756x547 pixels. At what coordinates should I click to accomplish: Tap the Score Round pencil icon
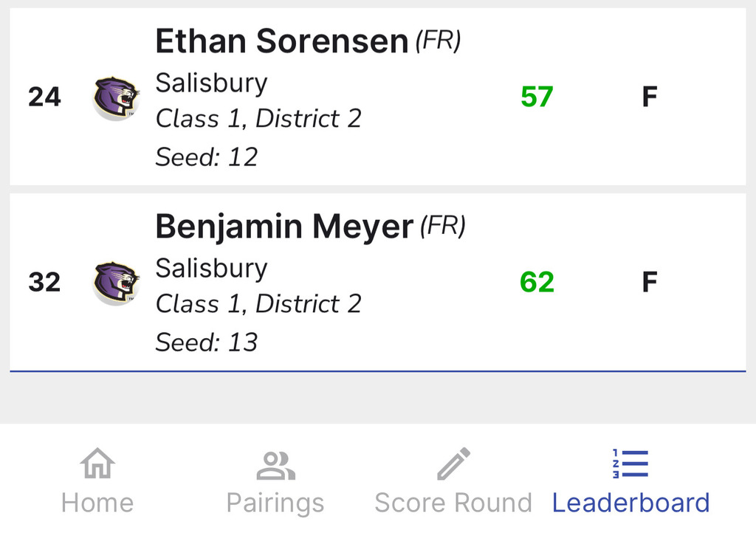click(x=453, y=464)
